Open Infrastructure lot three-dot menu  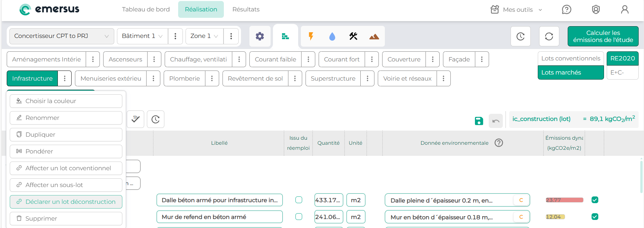point(65,79)
